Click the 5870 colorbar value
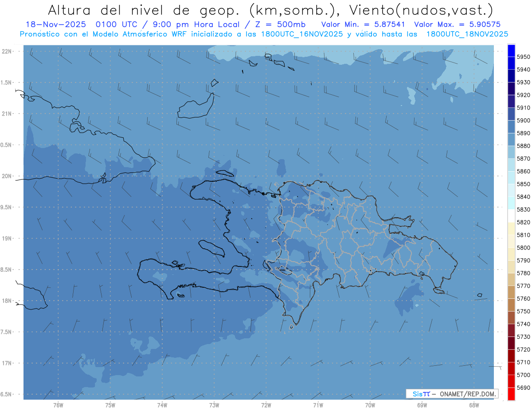 (x=524, y=158)
